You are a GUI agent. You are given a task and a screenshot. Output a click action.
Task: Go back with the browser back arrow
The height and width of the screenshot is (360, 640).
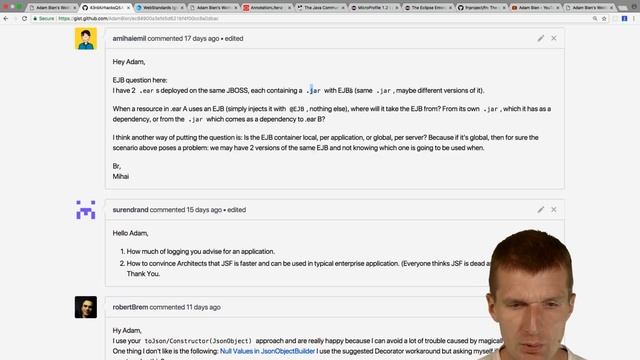(x=6, y=18)
